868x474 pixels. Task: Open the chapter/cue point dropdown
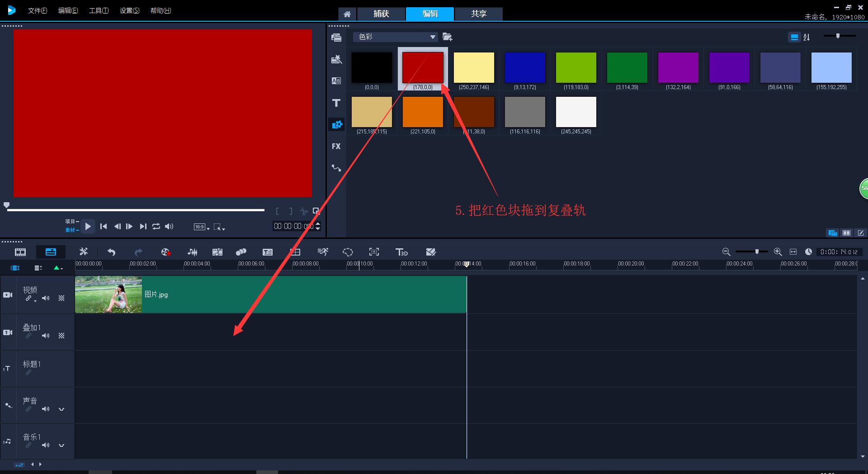pyautogui.click(x=58, y=268)
